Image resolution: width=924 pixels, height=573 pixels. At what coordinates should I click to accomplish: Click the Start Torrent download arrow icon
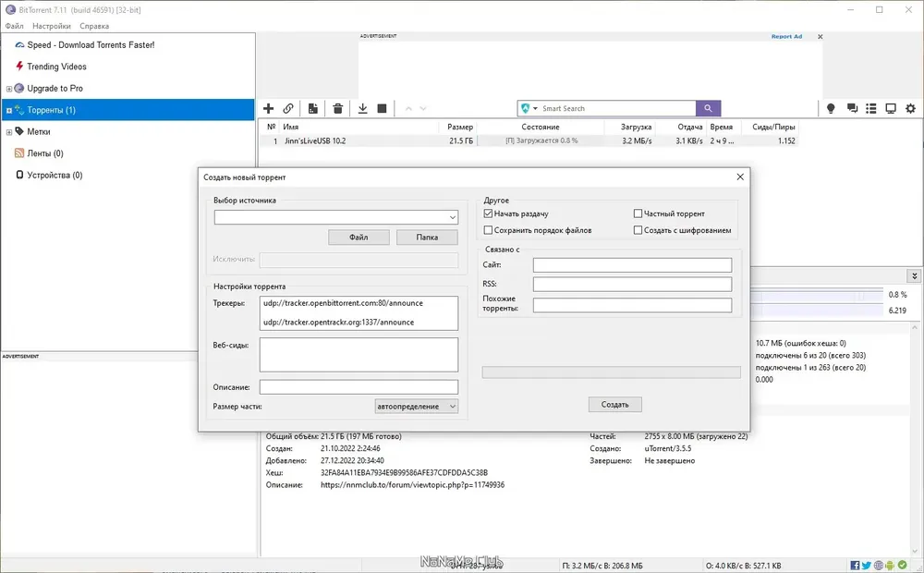click(362, 108)
